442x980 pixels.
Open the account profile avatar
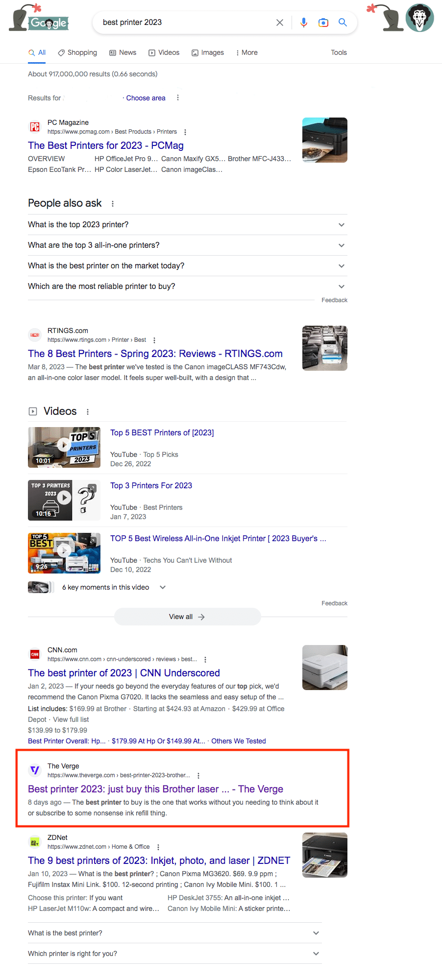[420, 18]
